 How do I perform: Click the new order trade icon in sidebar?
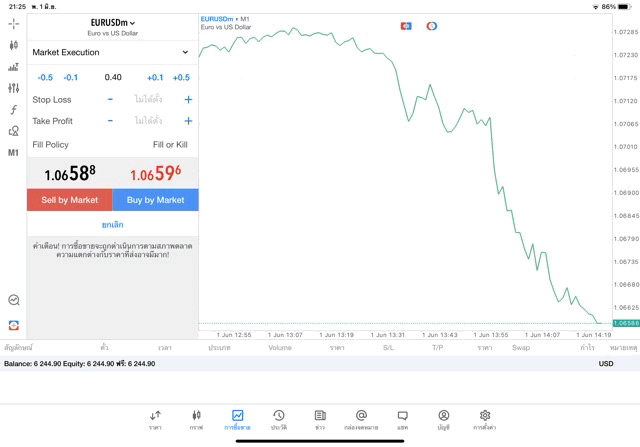click(13, 325)
